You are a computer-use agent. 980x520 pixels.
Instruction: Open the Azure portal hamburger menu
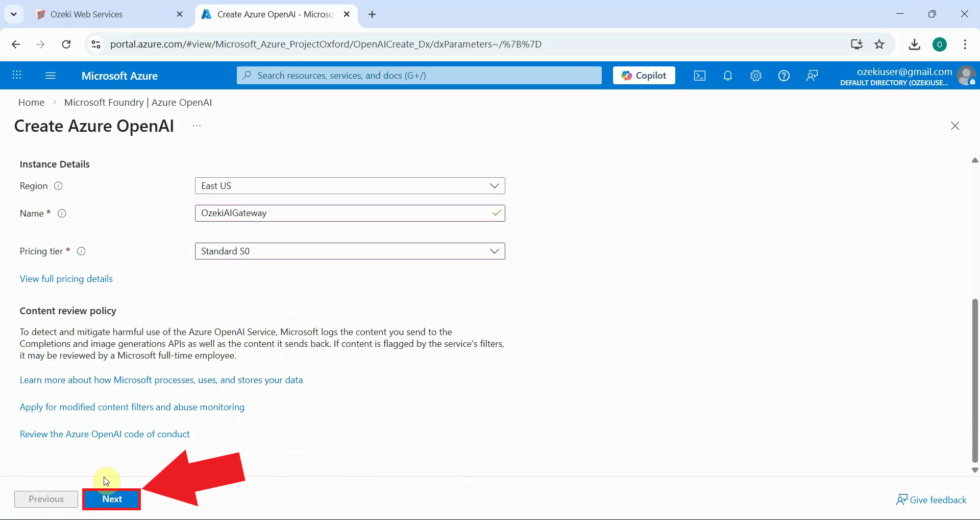click(x=50, y=76)
